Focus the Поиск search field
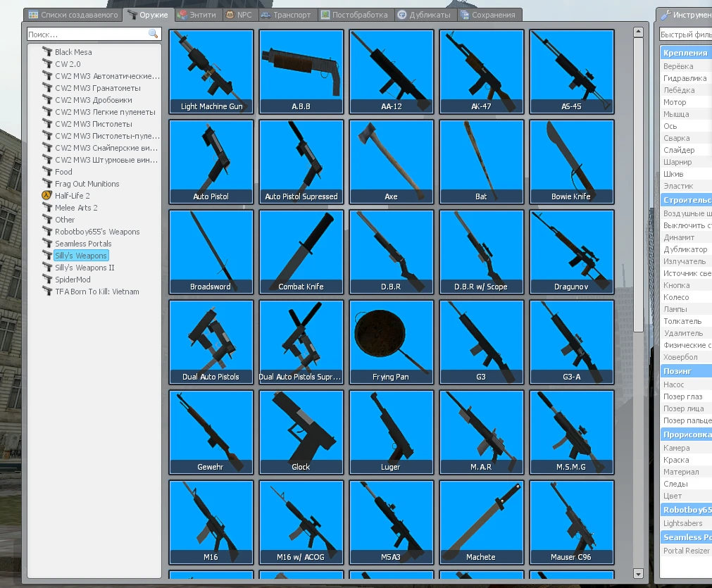 pos(86,34)
